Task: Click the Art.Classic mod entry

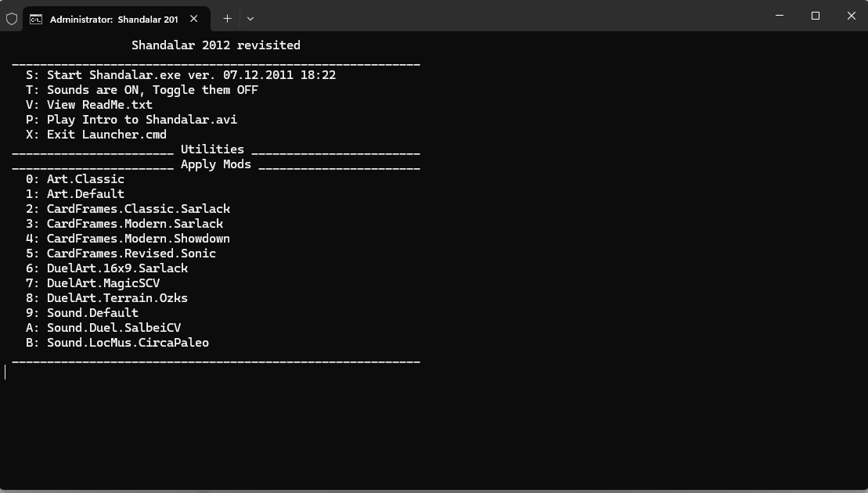Action: (75, 179)
